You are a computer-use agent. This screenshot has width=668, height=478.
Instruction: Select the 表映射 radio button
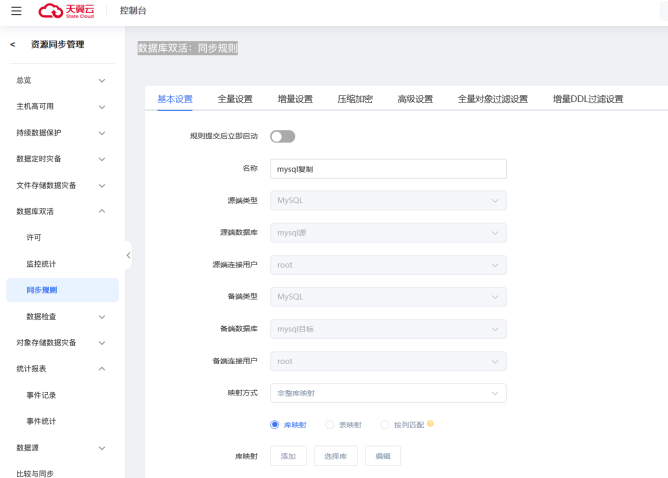[x=330, y=425]
